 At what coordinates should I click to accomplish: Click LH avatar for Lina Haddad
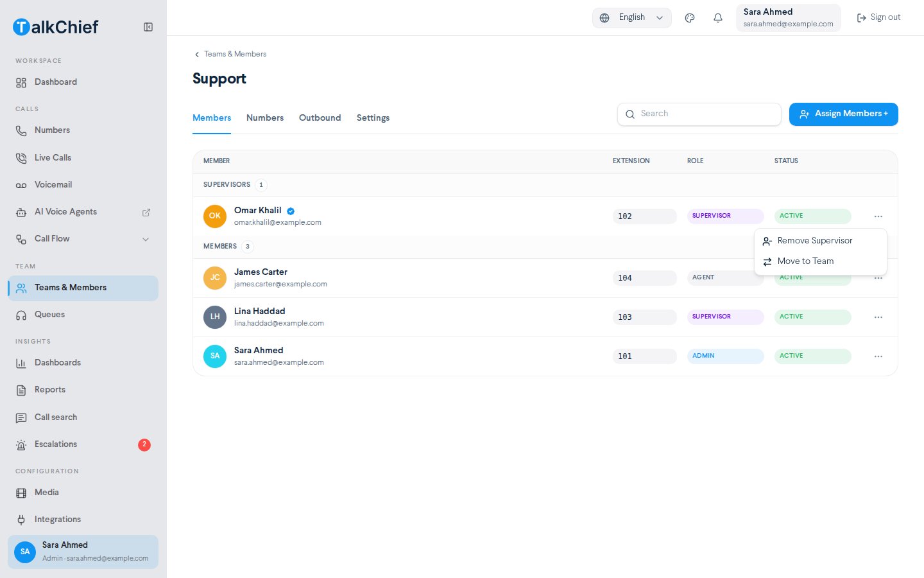pos(215,317)
